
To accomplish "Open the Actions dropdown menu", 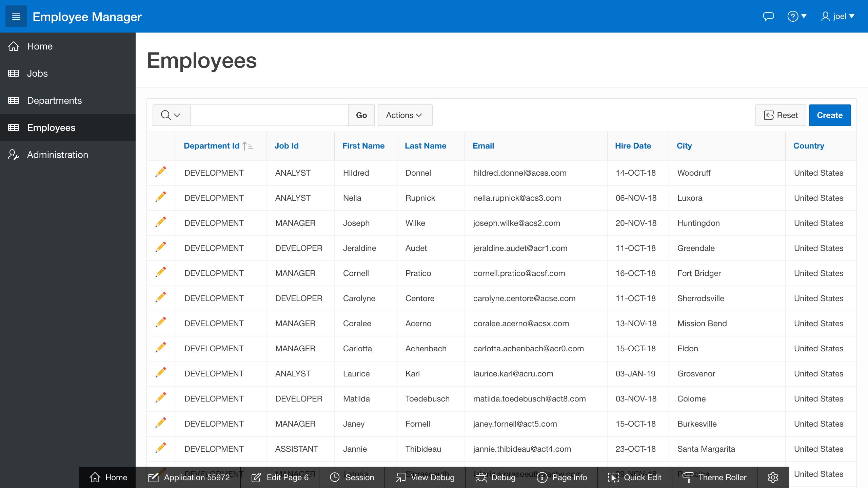I will tap(405, 115).
